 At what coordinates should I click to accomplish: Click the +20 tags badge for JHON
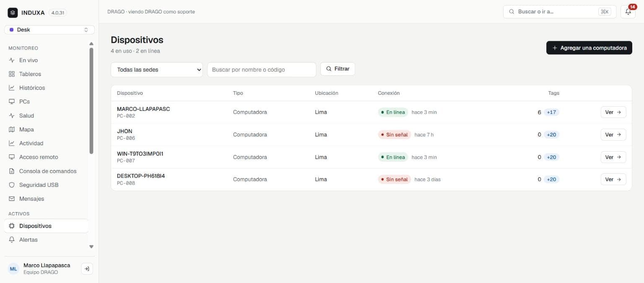point(551,135)
